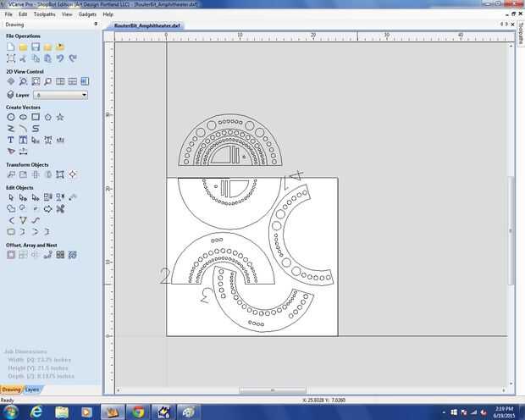Open the Help menu
Screen dimensions: 525x420
click(108, 14)
